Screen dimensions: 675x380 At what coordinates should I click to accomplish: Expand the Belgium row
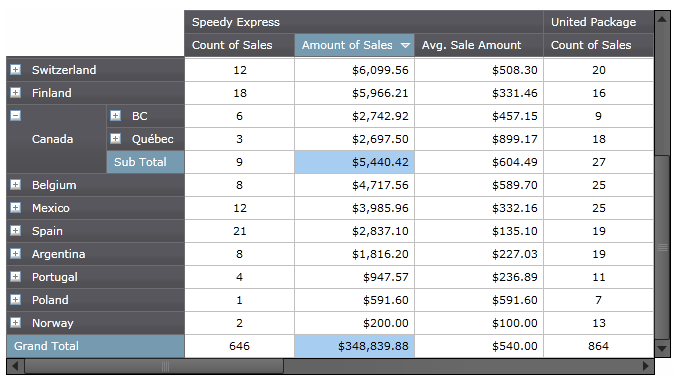[x=15, y=185]
